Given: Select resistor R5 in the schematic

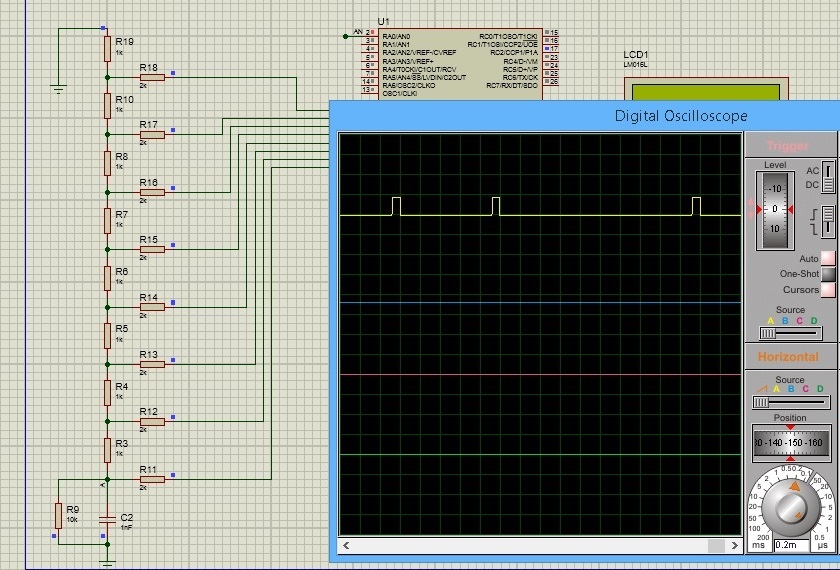Looking at the screenshot, I should 108,335.
